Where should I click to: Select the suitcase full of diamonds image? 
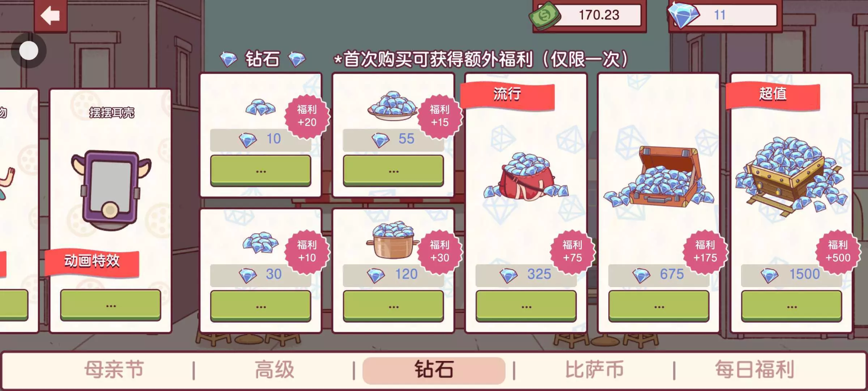coord(659,176)
